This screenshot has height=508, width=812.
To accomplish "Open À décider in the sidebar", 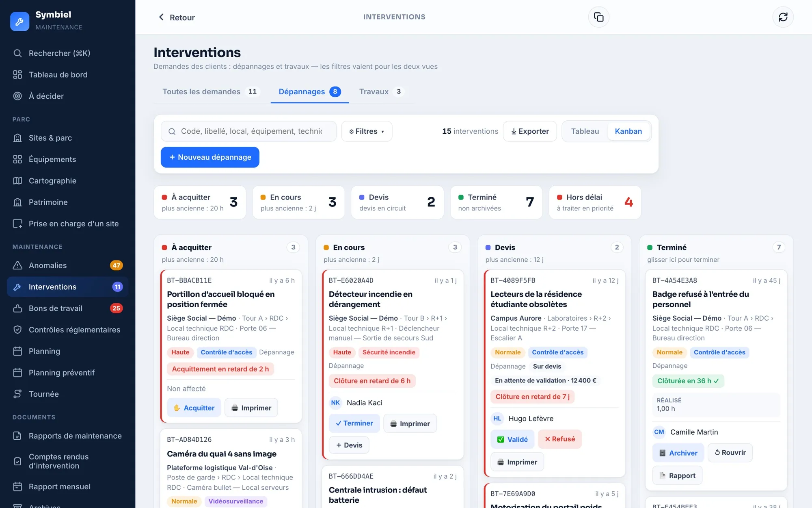I will pyautogui.click(x=67, y=96).
